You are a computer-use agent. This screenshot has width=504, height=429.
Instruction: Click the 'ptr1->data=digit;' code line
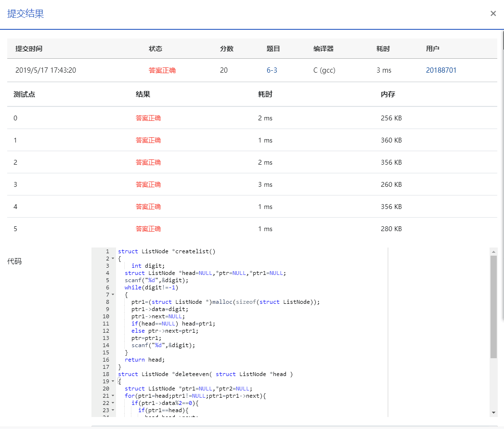(x=160, y=309)
